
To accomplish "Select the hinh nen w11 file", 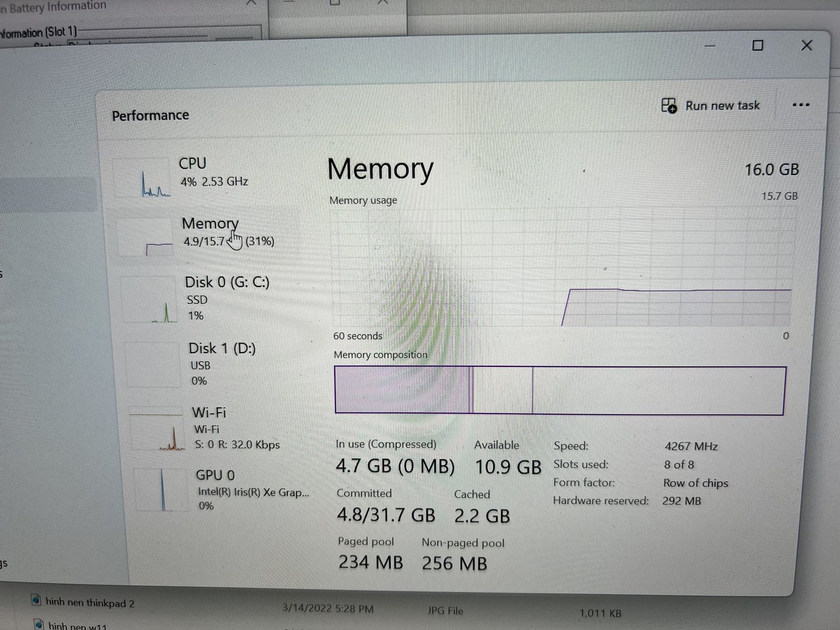I will coord(77,625).
